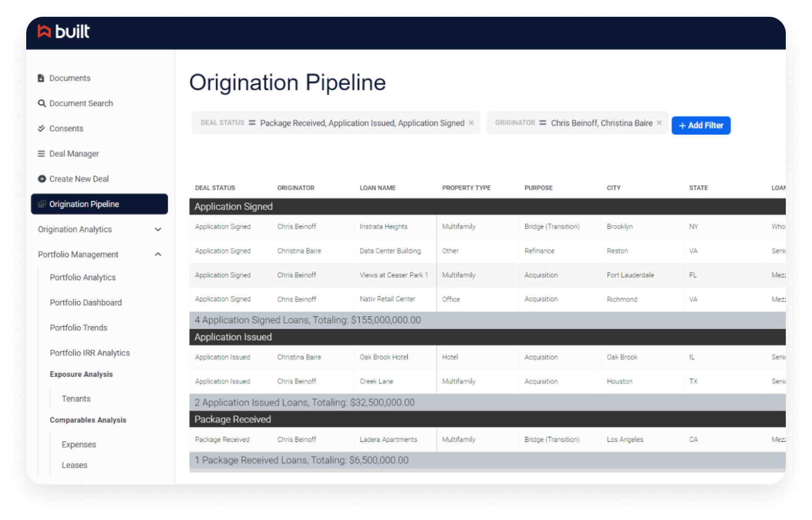Click the filter operator icon in Deal Status chip
The image size is (812, 520).
(251, 123)
